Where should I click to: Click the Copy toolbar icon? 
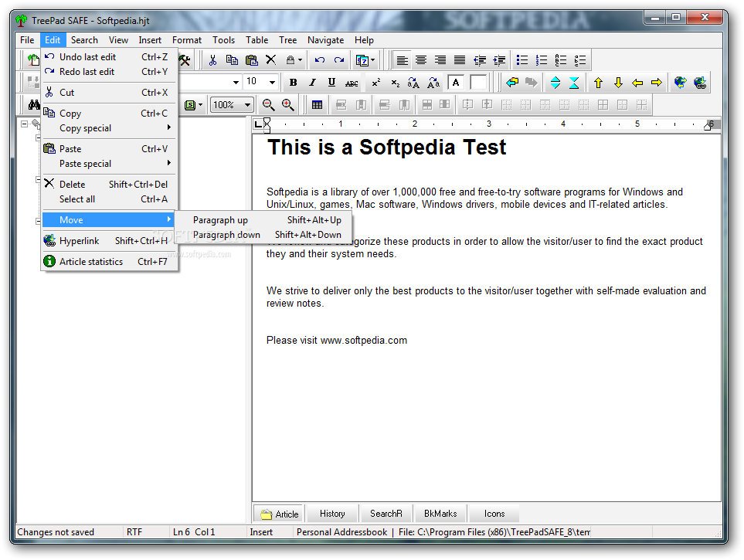[232, 60]
